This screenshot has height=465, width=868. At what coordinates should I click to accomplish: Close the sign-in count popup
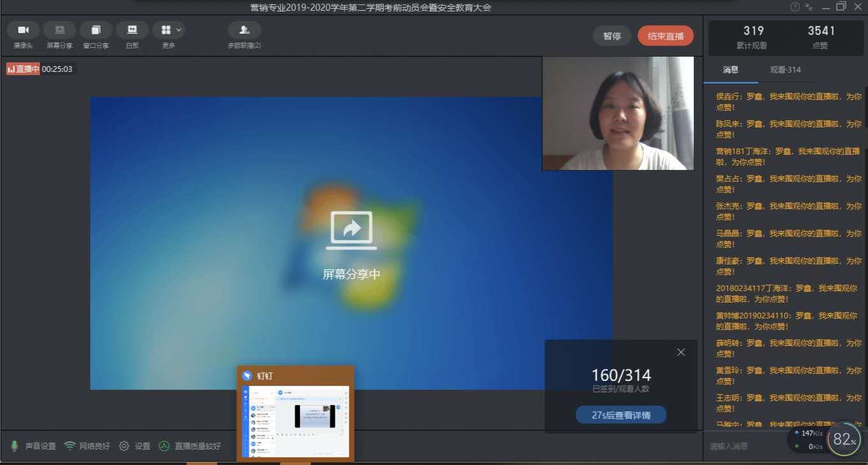coord(681,352)
